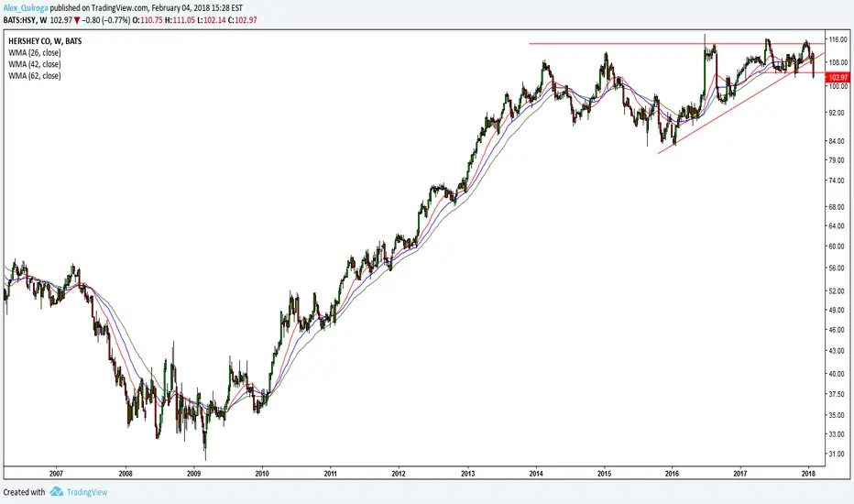854x504 pixels.
Task: Click the O:110.75 open value
Action: [148, 20]
